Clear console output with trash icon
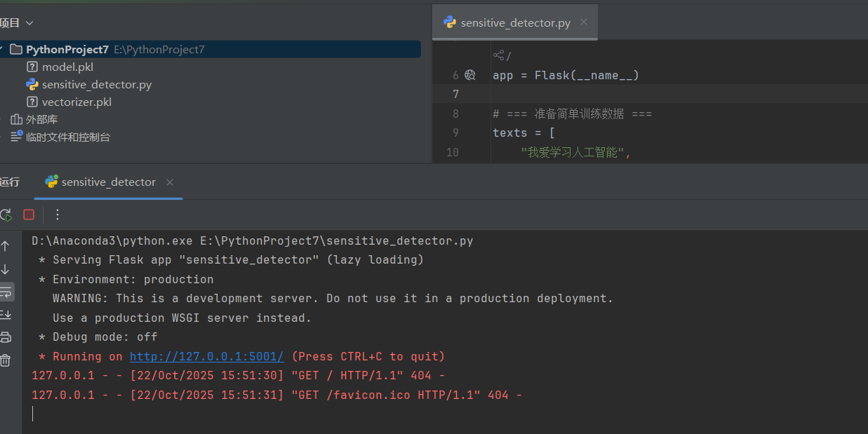The width and height of the screenshot is (868, 434). pos(6,360)
